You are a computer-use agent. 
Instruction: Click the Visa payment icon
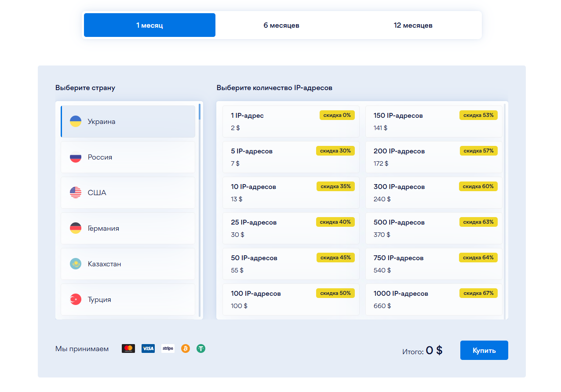148,348
